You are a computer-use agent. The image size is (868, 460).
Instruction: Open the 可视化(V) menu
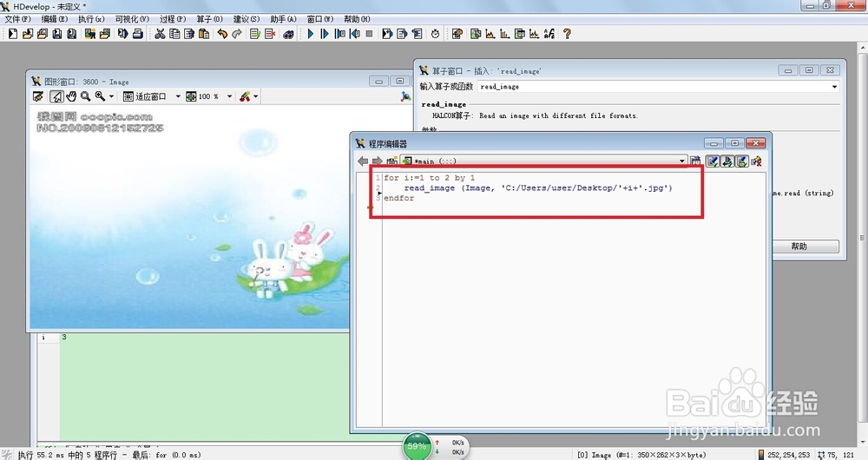[132, 19]
